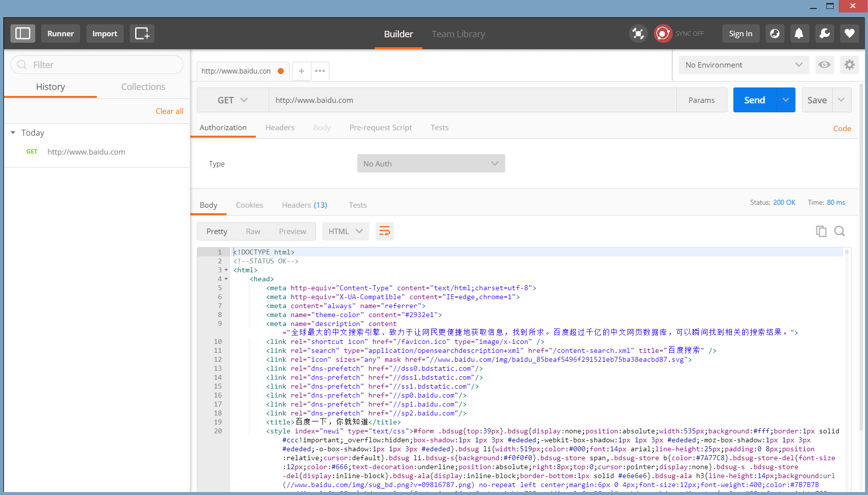868x495 pixels.
Task: Open the request Headers tab
Action: (x=280, y=128)
